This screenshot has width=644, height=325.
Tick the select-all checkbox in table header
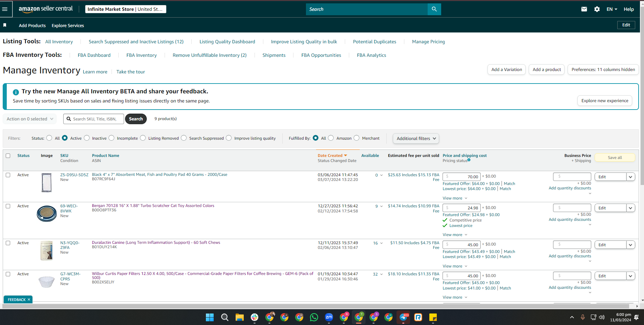(x=8, y=156)
